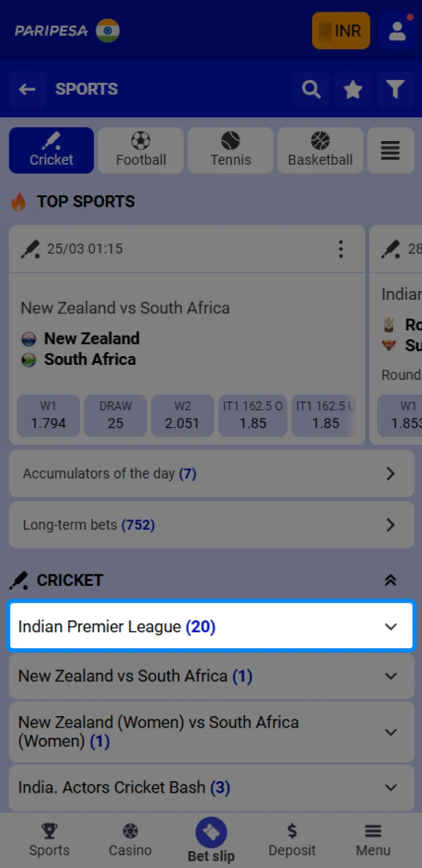Open the Bet slip from the bottom bar

tap(211, 839)
